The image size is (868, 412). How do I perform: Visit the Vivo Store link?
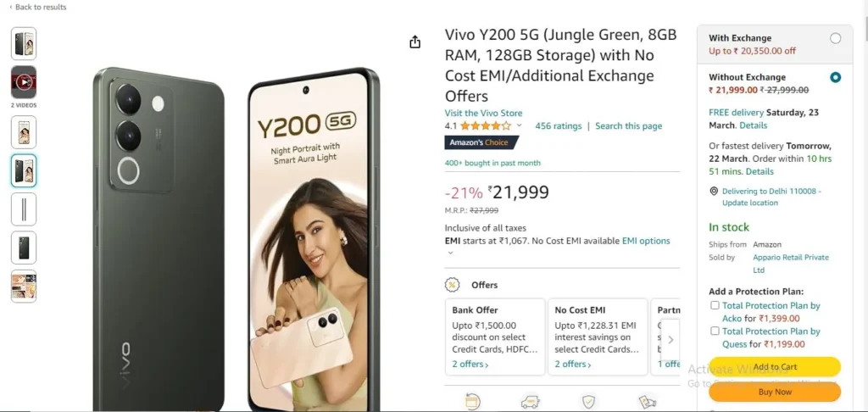[x=483, y=113]
